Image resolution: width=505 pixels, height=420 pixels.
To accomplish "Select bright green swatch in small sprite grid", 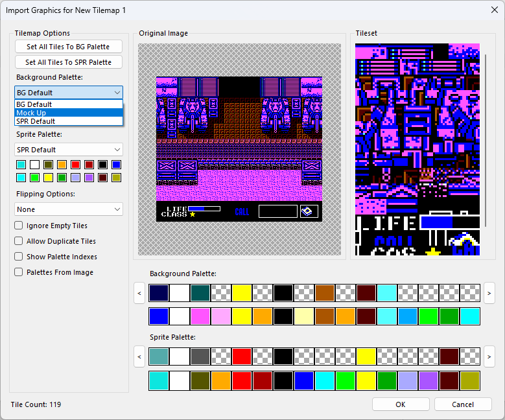I will pos(35,178).
